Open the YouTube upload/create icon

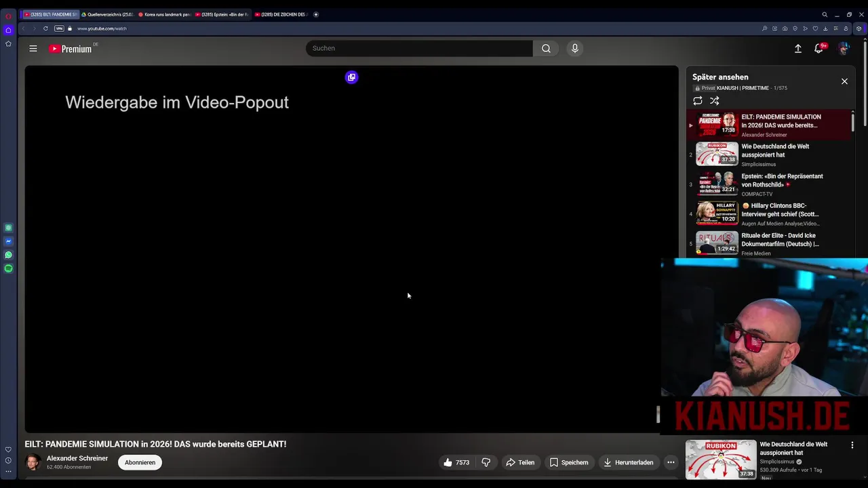pyautogui.click(x=798, y=48)
